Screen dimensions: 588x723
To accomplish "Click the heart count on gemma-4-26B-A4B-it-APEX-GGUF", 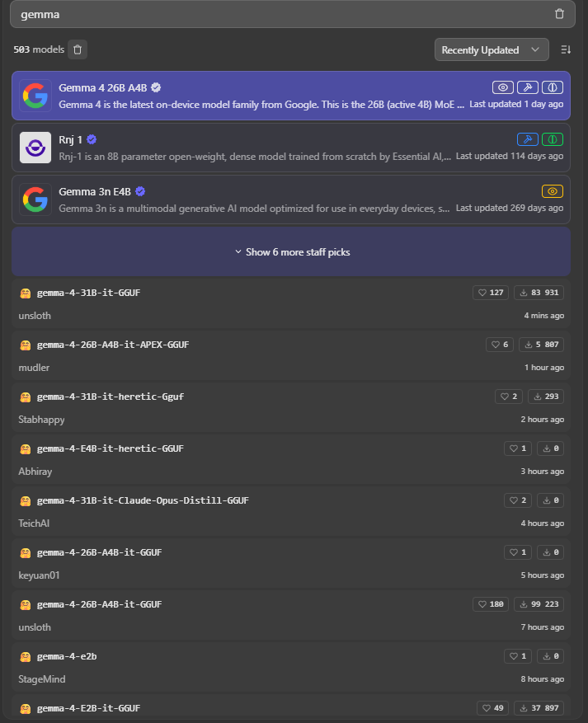I will point(500,345).
